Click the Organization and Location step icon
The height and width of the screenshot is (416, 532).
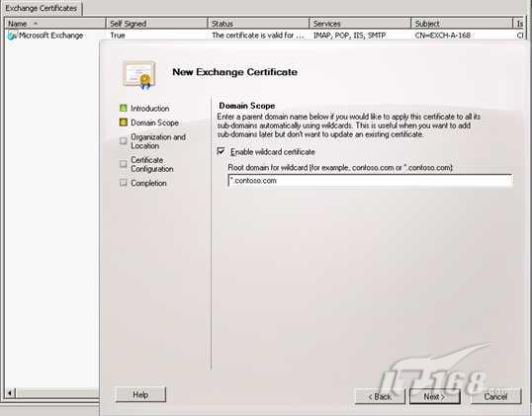pos(124,141)
